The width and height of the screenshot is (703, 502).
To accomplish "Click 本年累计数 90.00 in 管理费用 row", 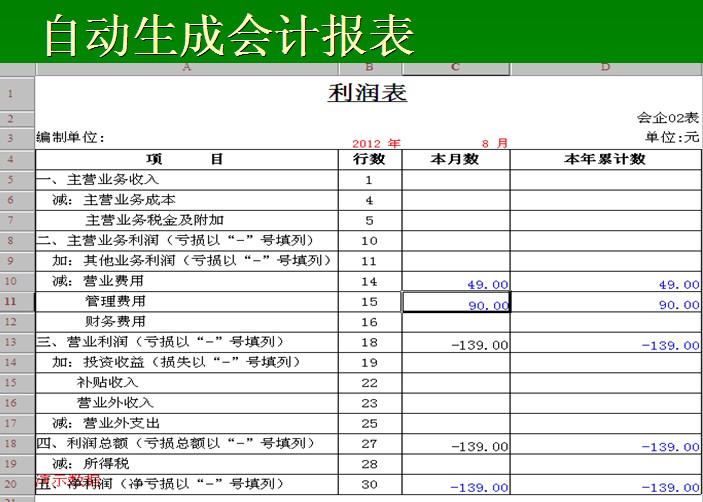I will point(679,305).
